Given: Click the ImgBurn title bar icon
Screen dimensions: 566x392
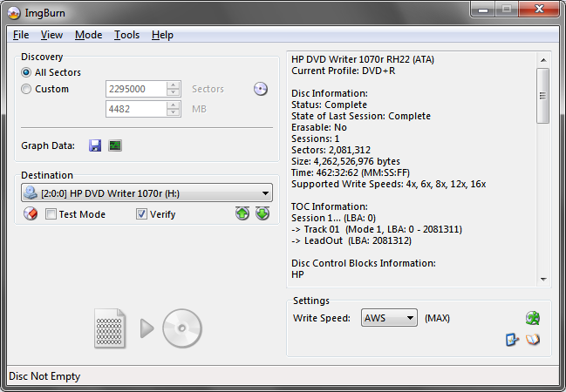Looking at the screenshot, I should pyautogui.click(x=14, y=13).
